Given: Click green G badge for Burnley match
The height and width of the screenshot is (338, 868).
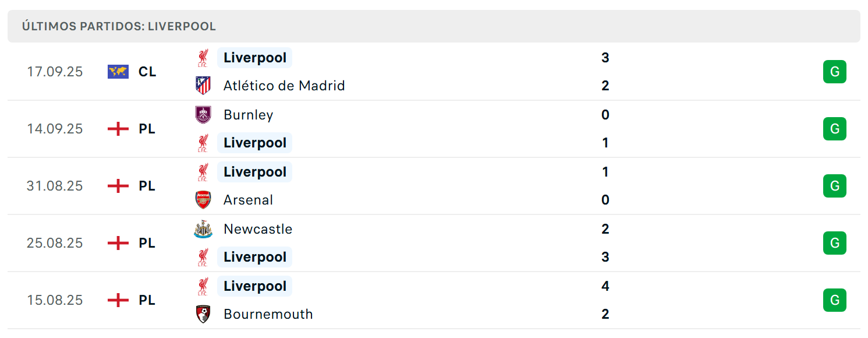Looking at the screenshot, I should coord(834,129).
